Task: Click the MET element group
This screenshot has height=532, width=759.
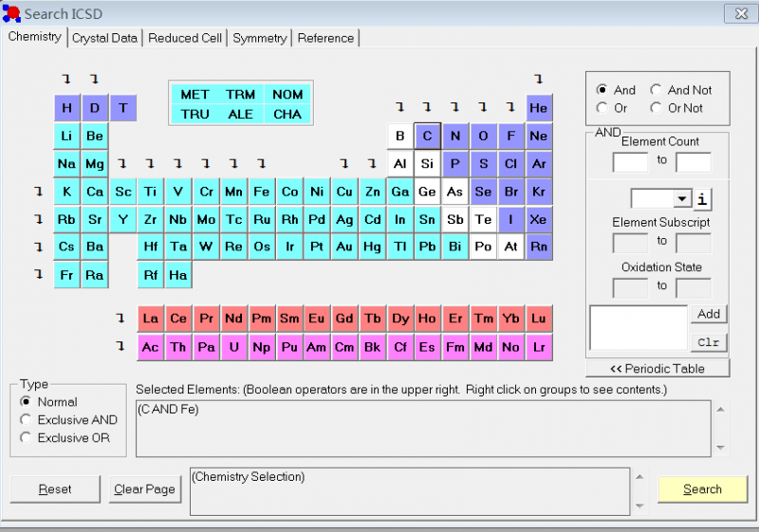Action: 194,94
